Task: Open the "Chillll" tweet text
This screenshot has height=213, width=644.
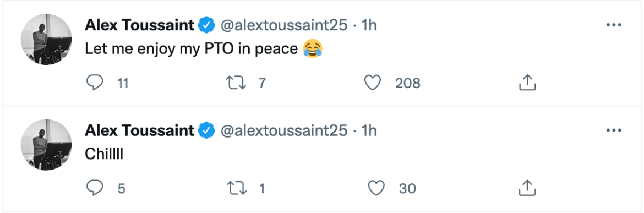Action: pos(104,154)
